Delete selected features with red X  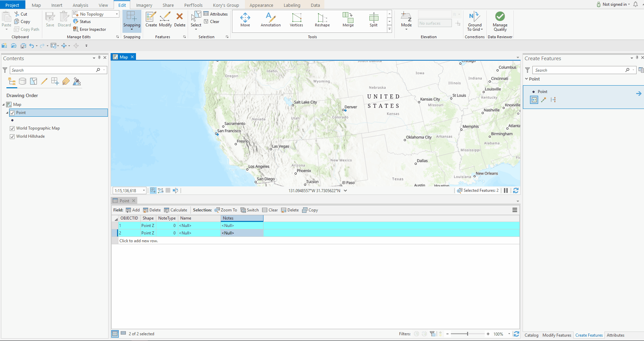pyautogui.click(x=180, y=20)
